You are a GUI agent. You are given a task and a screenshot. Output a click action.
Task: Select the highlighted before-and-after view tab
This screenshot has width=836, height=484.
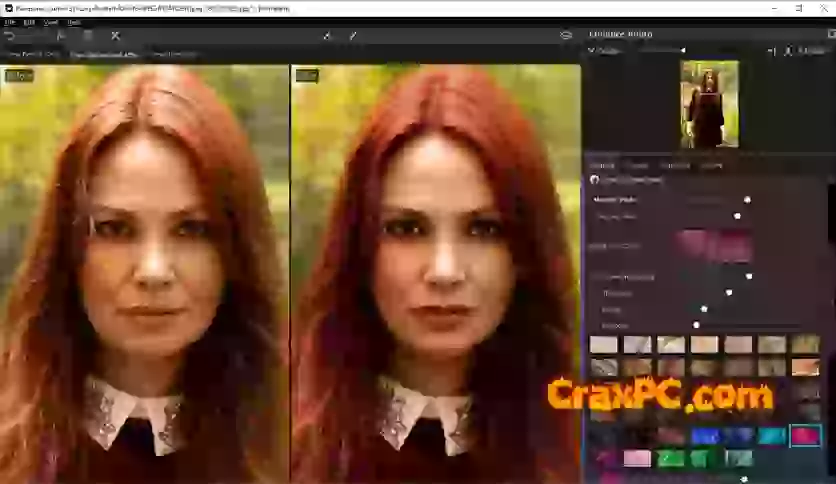(103, 54)
